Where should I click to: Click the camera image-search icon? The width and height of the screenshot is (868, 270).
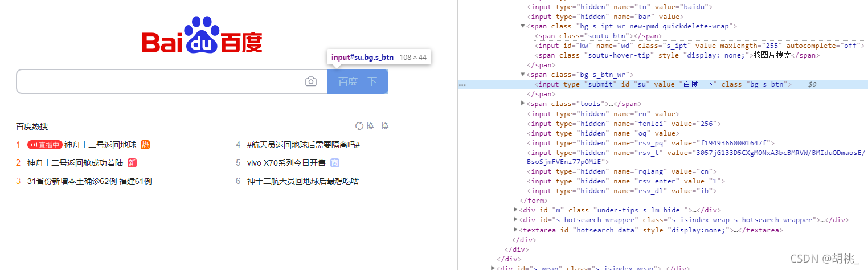(310, 81)
